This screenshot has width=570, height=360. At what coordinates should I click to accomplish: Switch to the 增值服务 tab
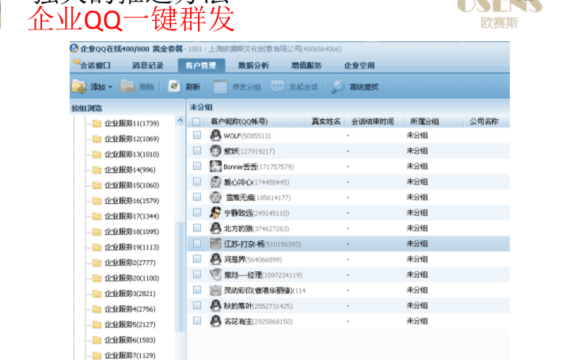[x=306, y=65]
